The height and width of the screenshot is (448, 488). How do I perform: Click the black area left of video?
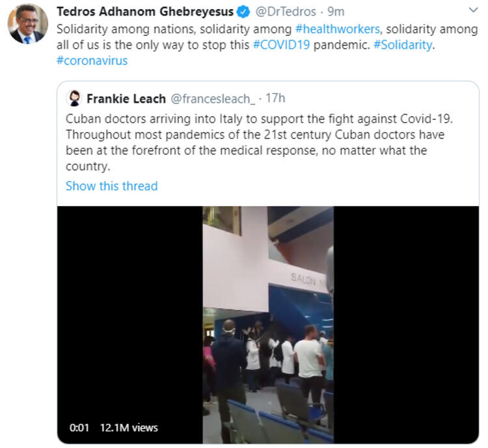(130, 311)
